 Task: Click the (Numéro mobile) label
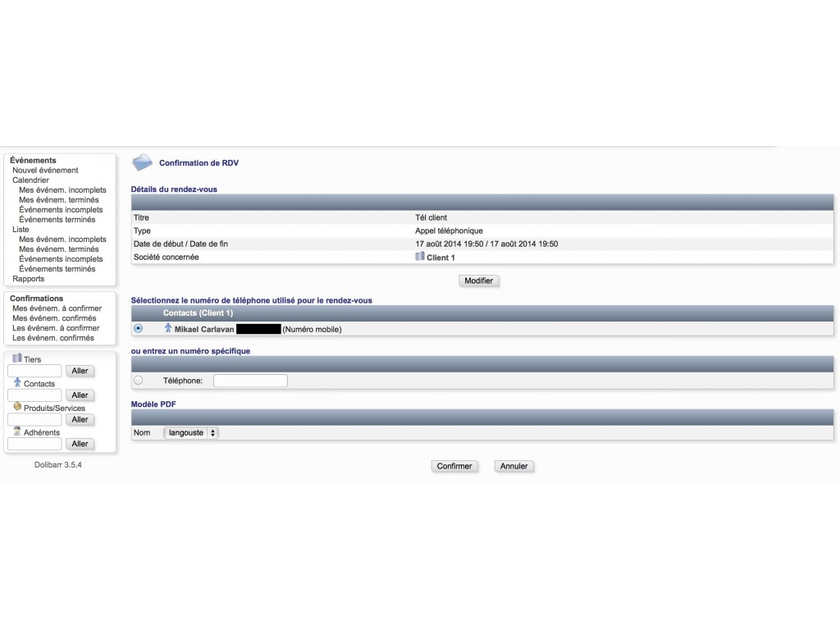(x=312, y=330)
